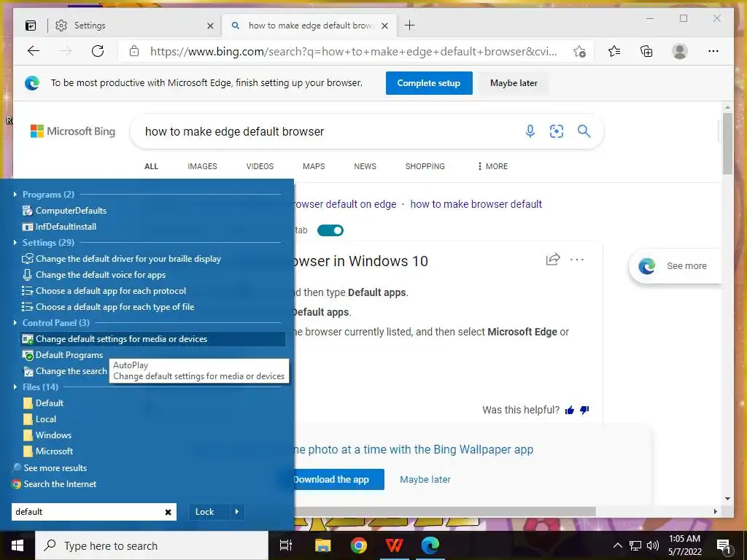
Task: Collapse the Programs (2) results group
Action: [x=15, y=194]
